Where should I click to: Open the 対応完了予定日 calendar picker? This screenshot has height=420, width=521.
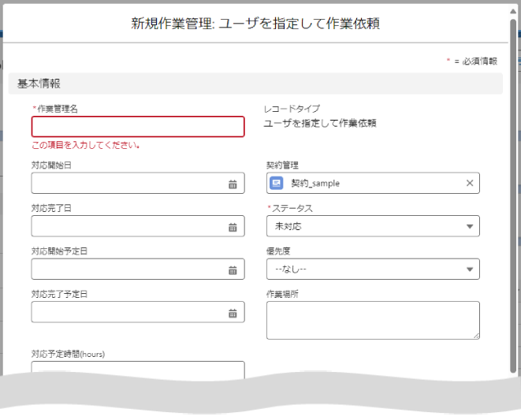(x=233, y=313)
